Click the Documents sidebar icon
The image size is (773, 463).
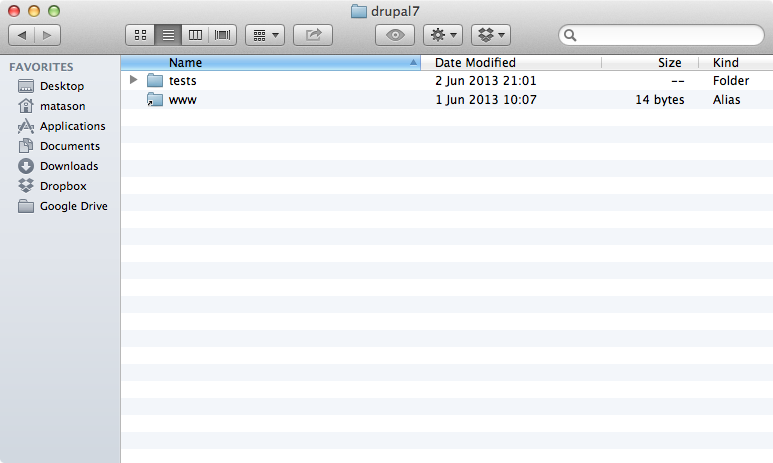[x=26, y=146]
